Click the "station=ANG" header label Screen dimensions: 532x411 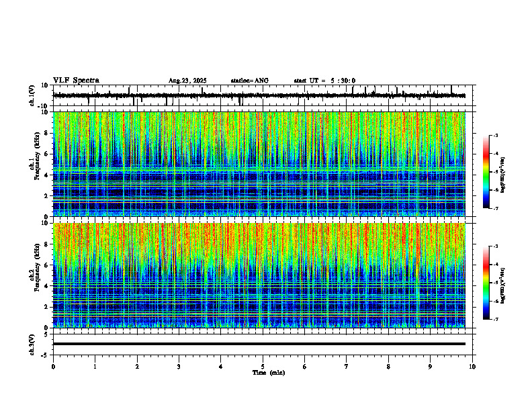point(249,81)
